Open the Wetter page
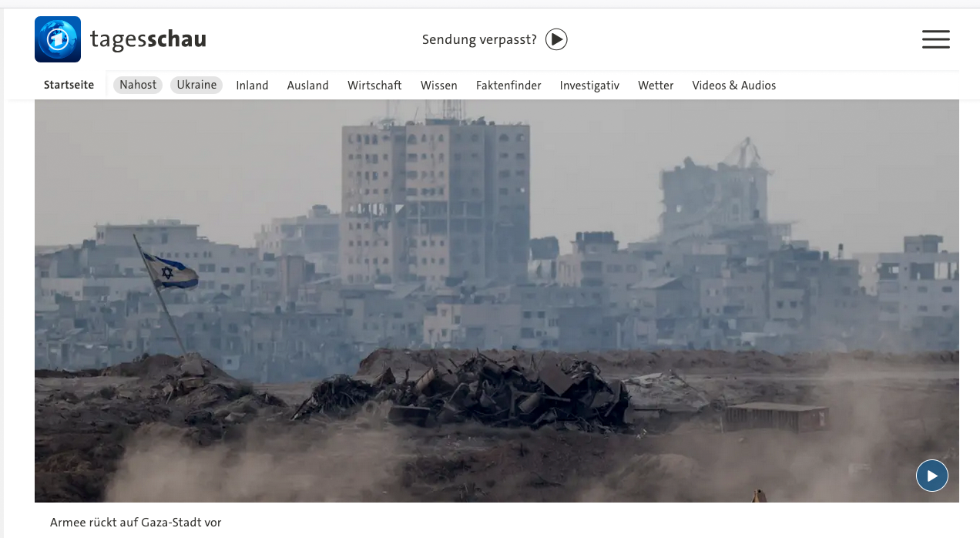 click(x=656, y=86)
